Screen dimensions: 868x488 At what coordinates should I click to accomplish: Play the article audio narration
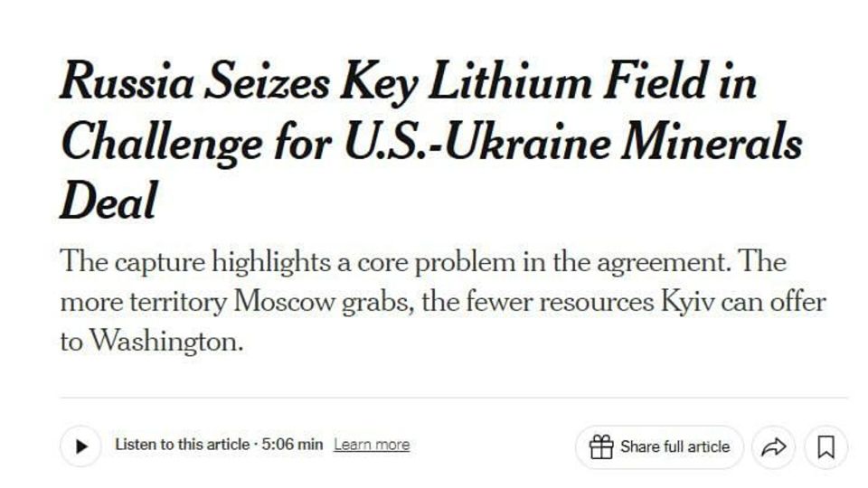pos(80,446)
